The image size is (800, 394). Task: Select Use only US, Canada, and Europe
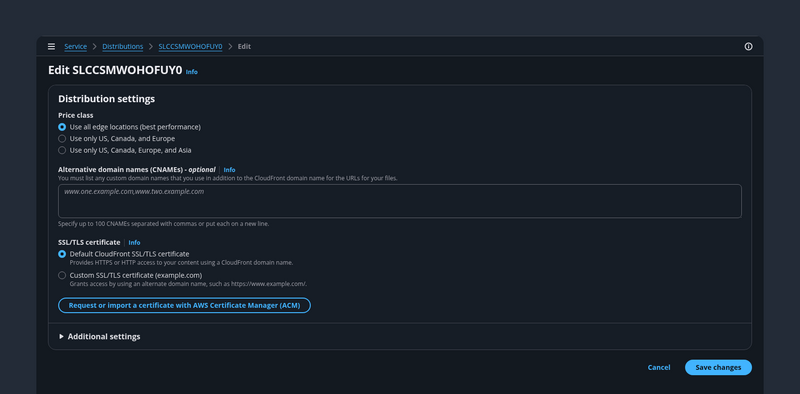coord(62,139)
